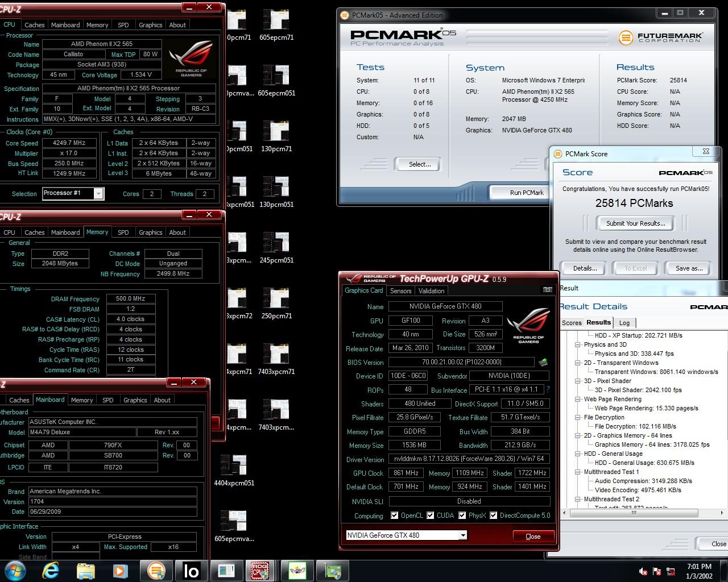Screen dimensions: 728x582
Task: Toggle the OpenCL checkbox in GPU-Z
Action: pos(394,516)
